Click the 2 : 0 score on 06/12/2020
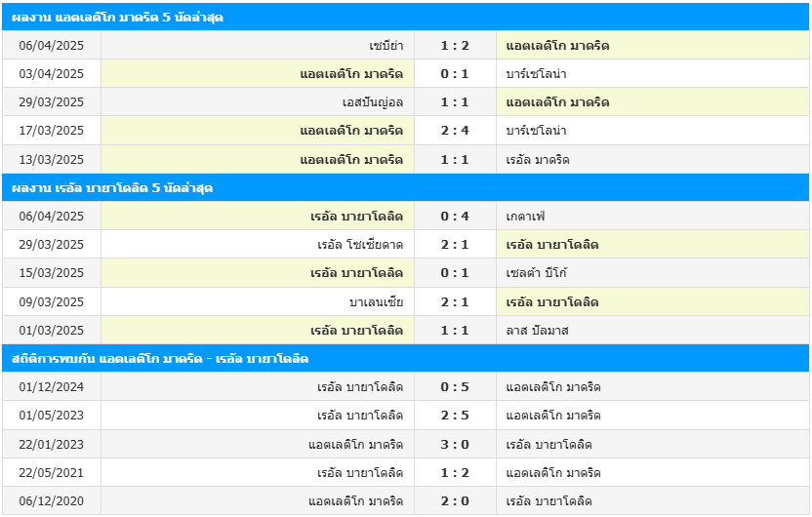The height and width of the screenshot is (517, 812). (455, 501)
